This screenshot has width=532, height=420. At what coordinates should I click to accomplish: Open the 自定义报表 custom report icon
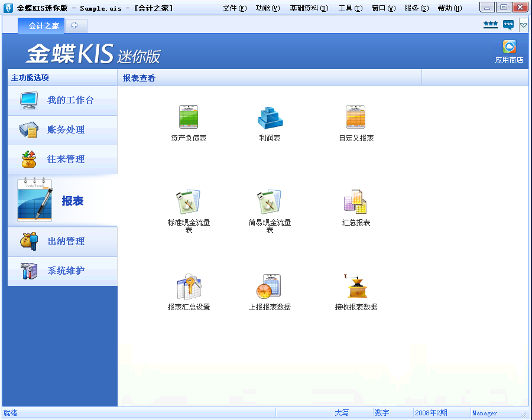click(x=356, y=118)
